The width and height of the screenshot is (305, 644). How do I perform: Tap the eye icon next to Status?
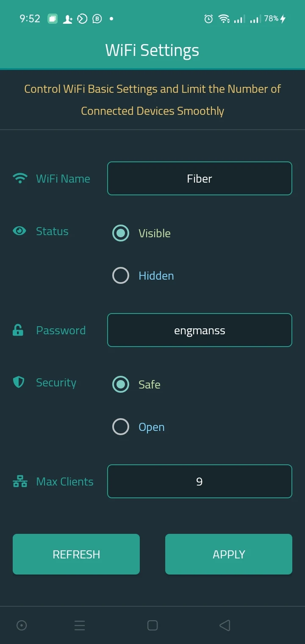[x=19, y=231]
